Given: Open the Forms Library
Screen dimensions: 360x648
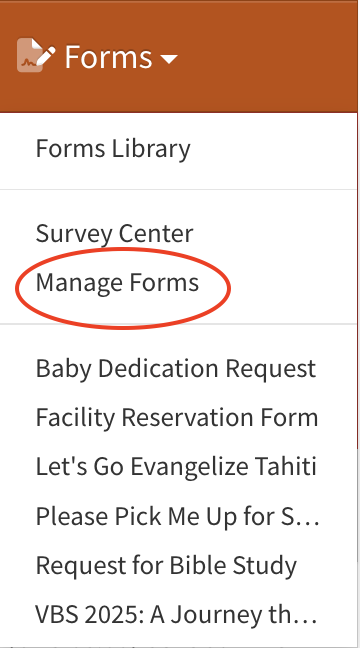Looking at the screenshot, I should [113, 148].
